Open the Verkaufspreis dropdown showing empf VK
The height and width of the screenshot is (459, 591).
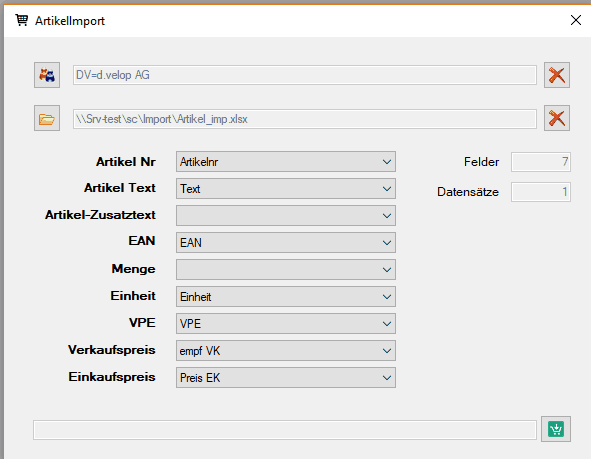[286, 350]
